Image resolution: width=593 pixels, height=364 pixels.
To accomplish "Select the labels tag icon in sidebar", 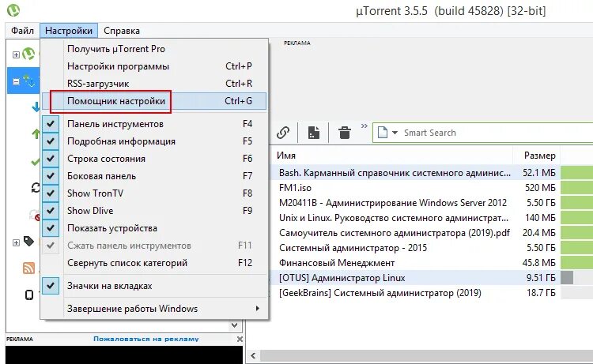I will point(28,242).
